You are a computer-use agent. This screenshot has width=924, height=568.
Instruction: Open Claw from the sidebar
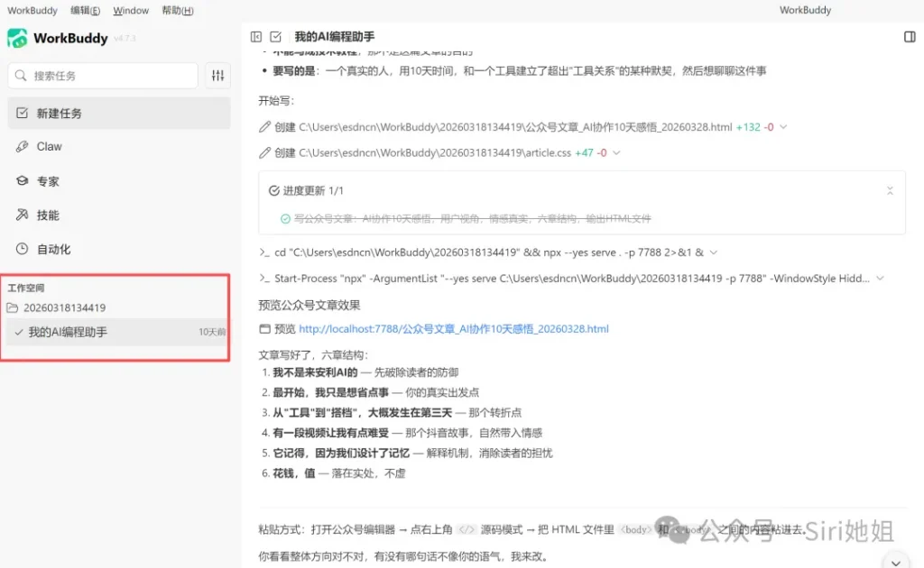point(49,146)
